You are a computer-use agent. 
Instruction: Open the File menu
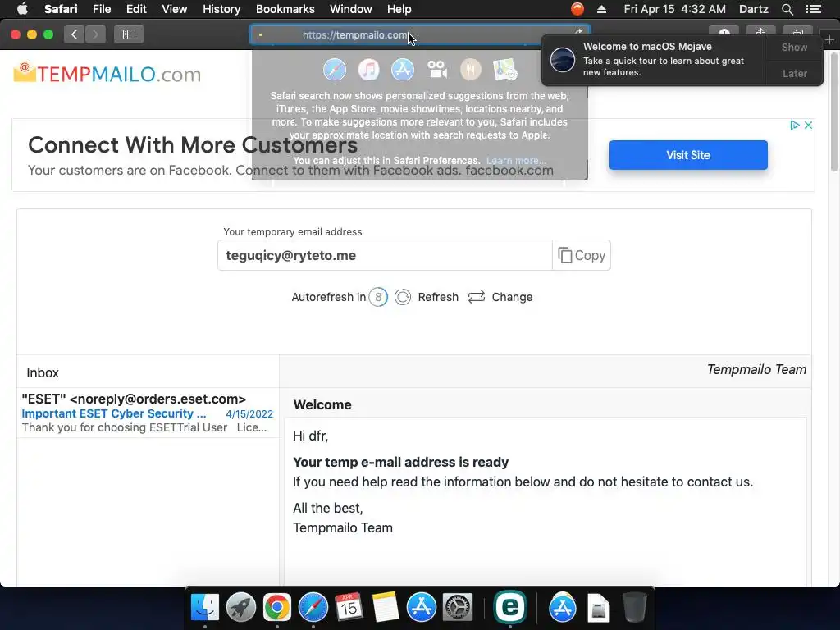tap(101, 9)
